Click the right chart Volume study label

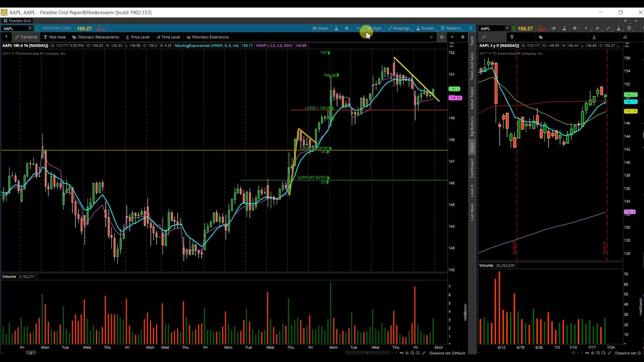[x=486, y=265]
